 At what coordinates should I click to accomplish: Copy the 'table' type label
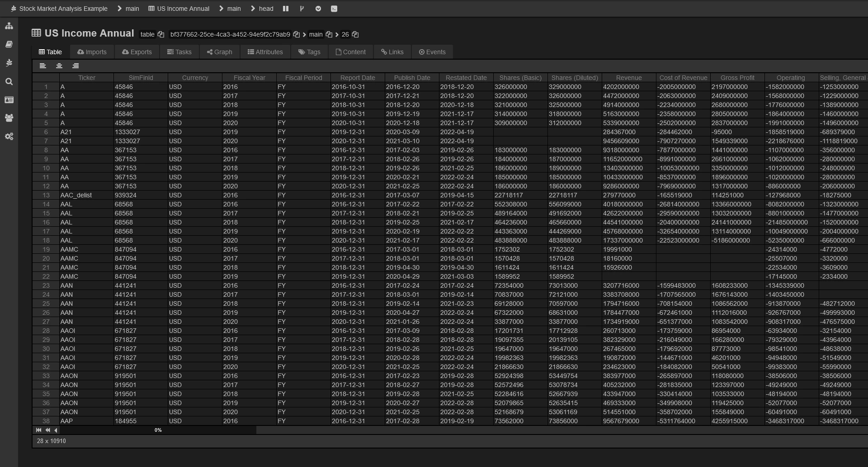(160, 34)
